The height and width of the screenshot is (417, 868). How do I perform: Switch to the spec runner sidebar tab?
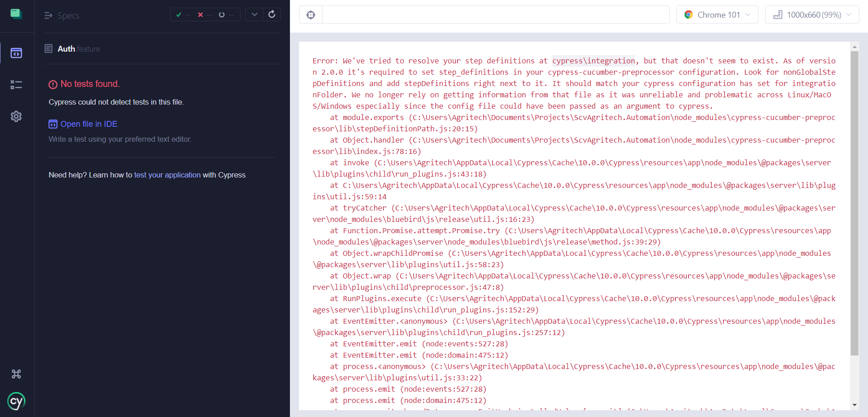[x=16, y=53]
